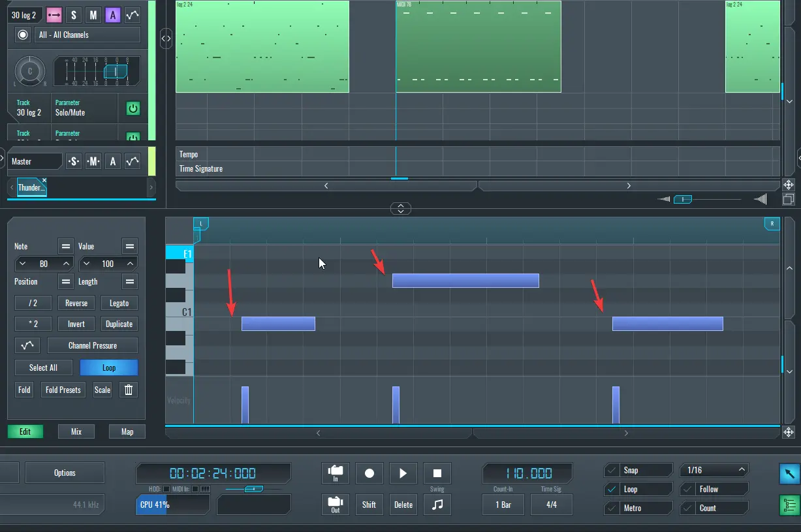
Task: Click the Play button in transport
Action: click(x=403, y=473)
